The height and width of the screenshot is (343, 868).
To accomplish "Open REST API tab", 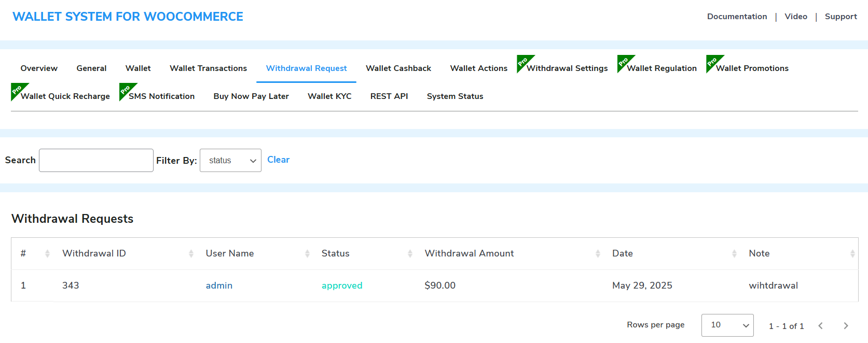I will (389, 96).
